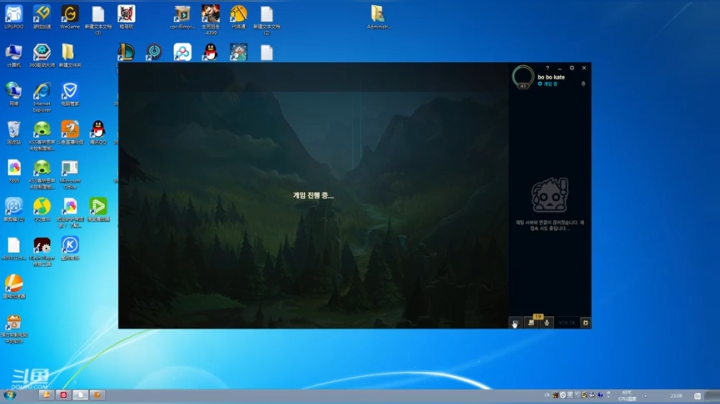This screenshot has width=720, height=404.
Task: Select the yellow compass-style round desktop icon
Action: [238, 17]
